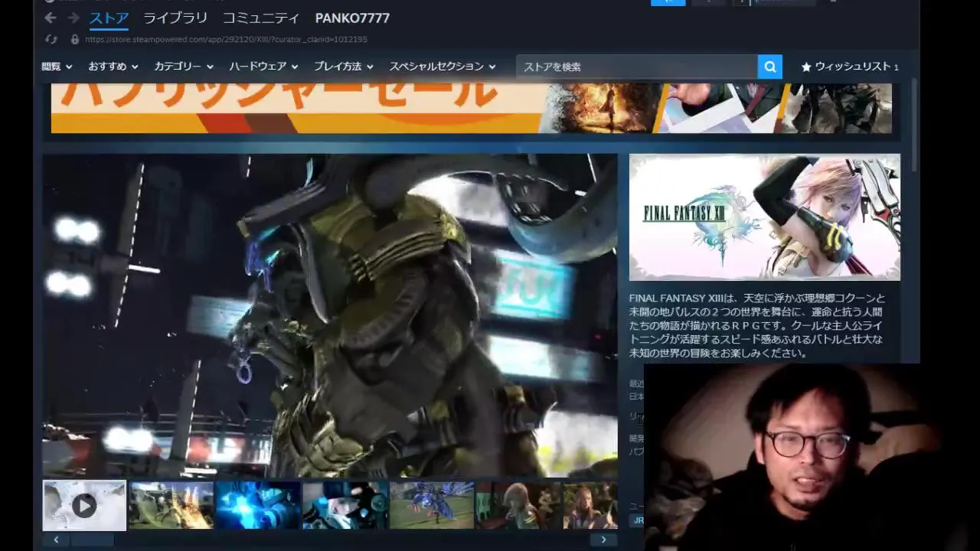Click the magnifier search button
Screen dimensions: 980x551
pos(770,67)
